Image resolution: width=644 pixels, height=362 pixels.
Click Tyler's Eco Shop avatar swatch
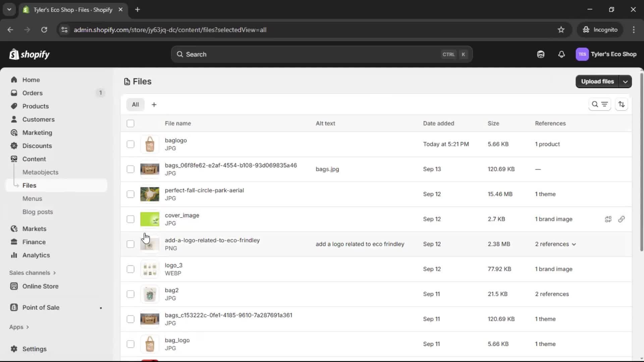(583, 54)
